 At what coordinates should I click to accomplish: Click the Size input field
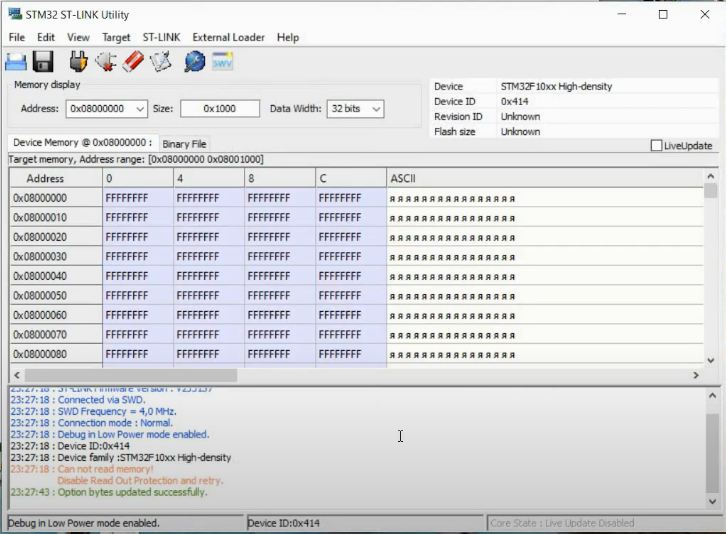click(219, 109)
